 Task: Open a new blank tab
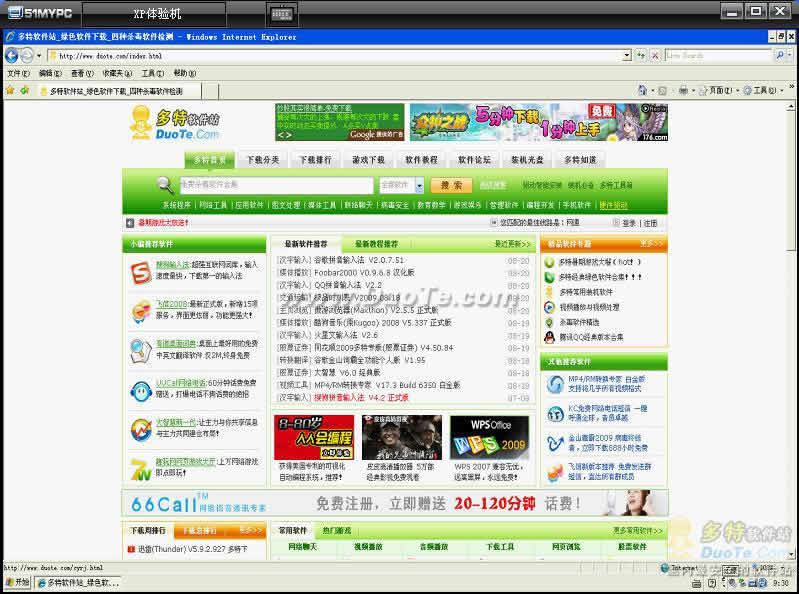pos(210,92)
